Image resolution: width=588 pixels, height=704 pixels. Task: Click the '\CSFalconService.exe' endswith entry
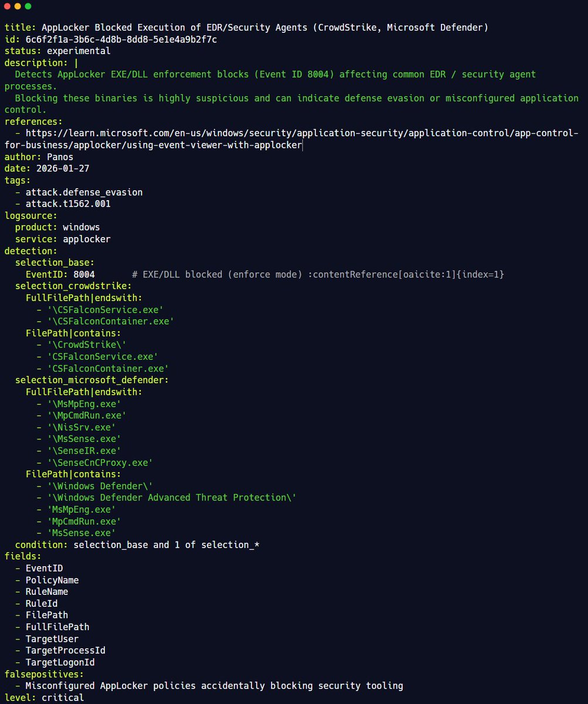click(x=106, y=309)
